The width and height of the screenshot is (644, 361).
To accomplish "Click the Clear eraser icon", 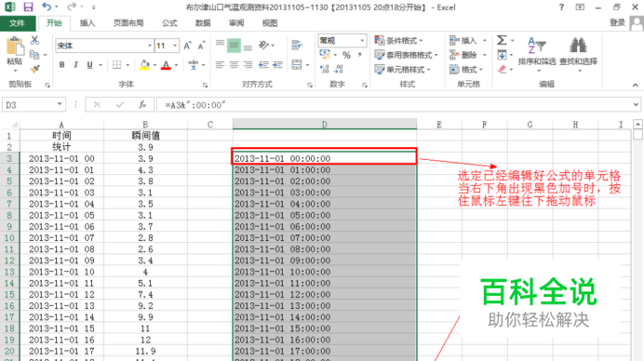I will pos(502,69).
